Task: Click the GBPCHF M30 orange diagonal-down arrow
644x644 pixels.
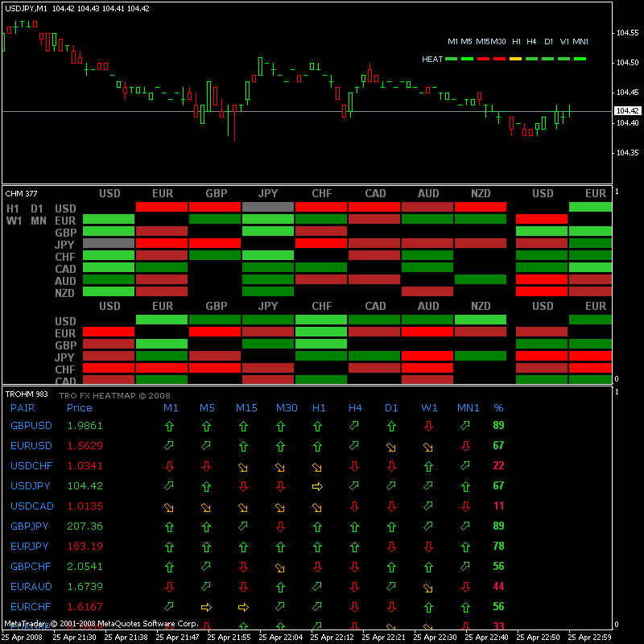Action: click(x=280, y=568)
